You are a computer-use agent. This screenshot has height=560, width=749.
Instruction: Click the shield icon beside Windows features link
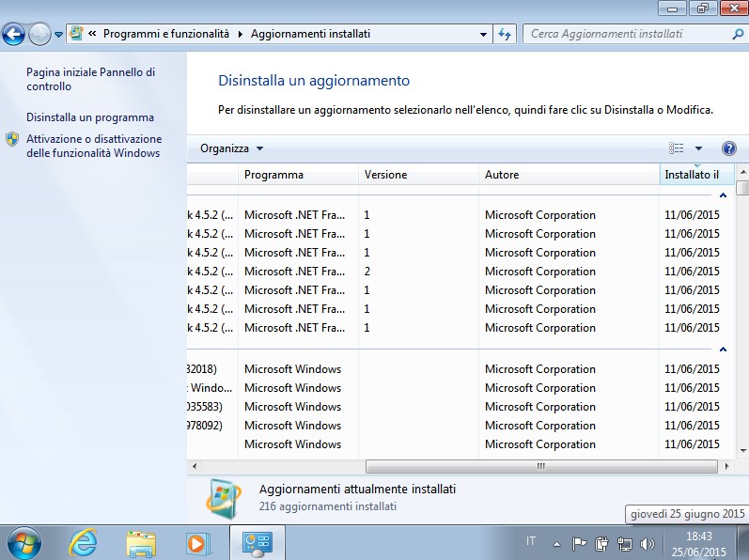(x=12, y=139)
